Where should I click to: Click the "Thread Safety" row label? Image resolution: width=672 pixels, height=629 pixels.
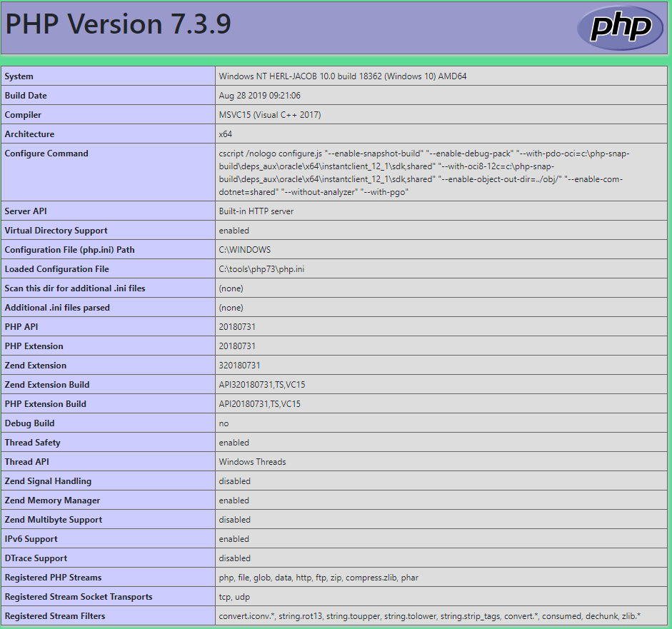pos(33,443)
